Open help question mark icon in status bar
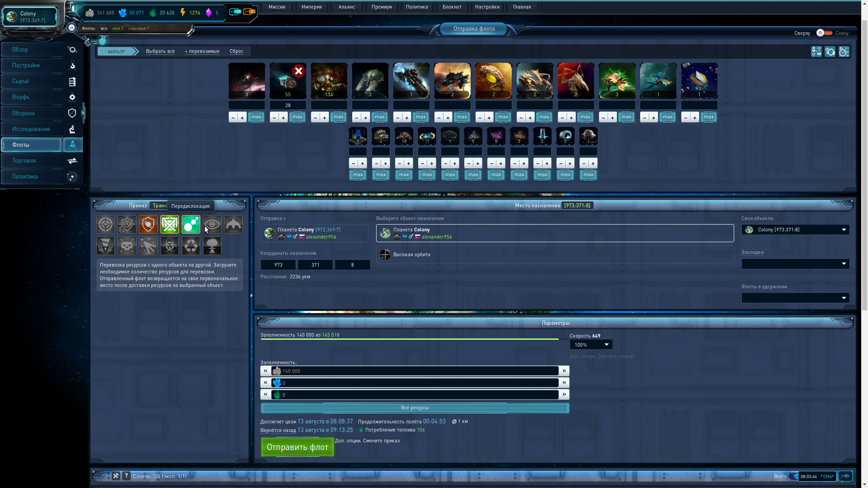868x488 pixels. coord(126,476)
